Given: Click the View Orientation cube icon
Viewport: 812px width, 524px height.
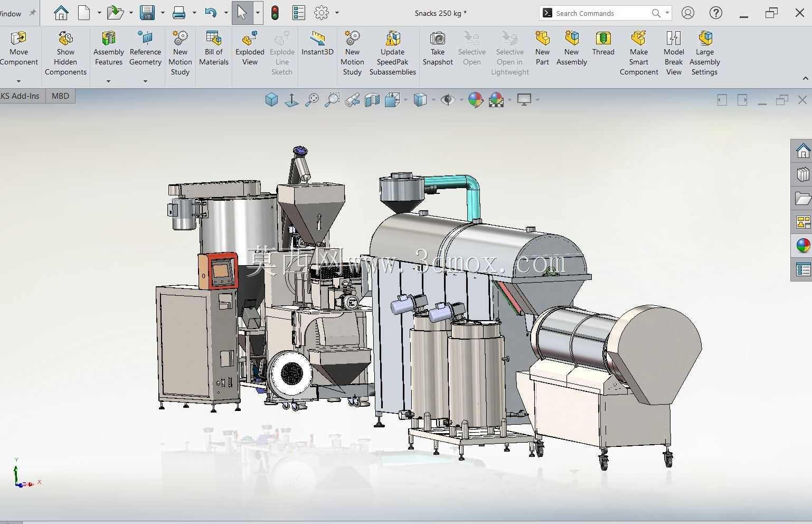Looking at the screenshot, I should tap(271, 99).
